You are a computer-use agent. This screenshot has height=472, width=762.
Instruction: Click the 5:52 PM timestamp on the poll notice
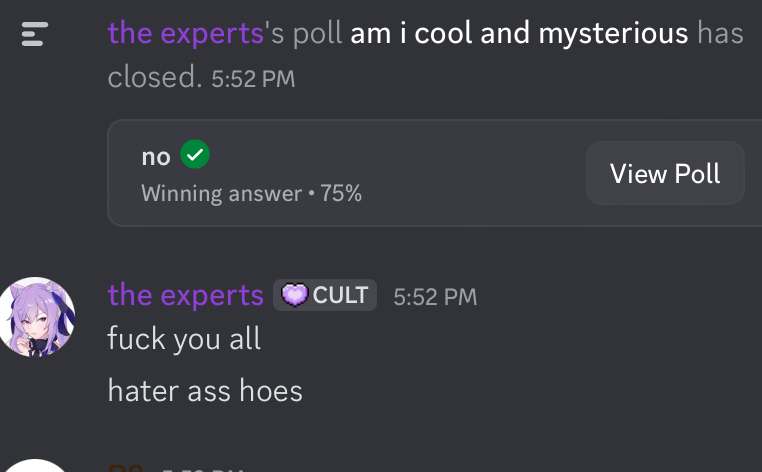(253, 79)
